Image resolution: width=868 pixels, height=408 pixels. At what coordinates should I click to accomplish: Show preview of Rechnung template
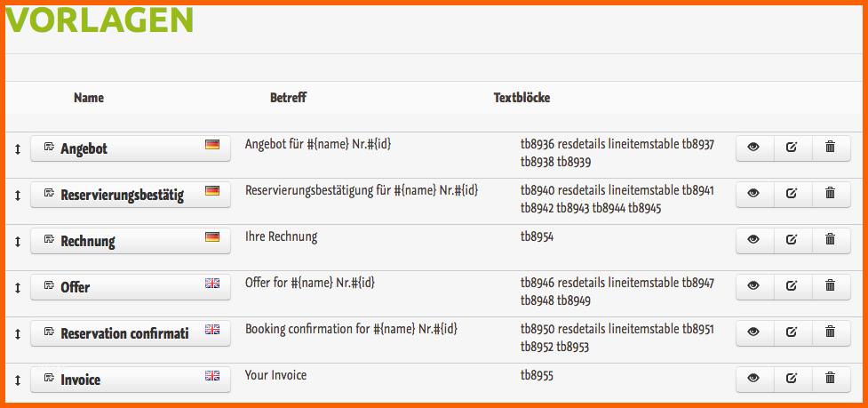(754, 240)
